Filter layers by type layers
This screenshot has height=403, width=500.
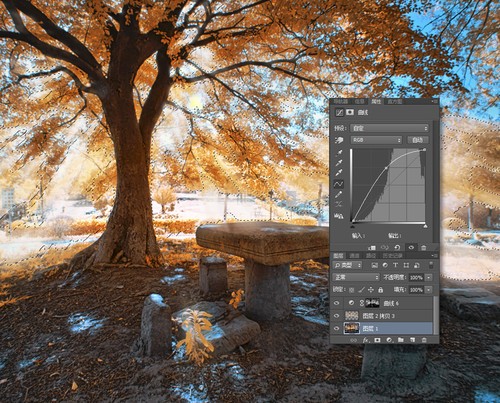pyautogui.click(x=395, y=265)
